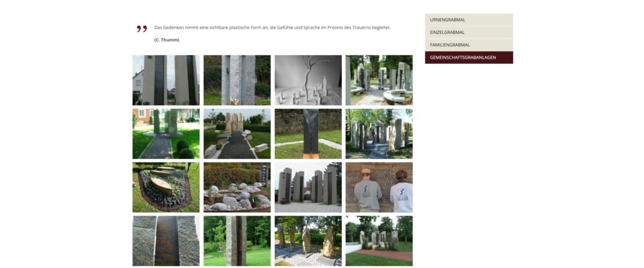Image resolution: width=644 pixels, height=268 pixels.
Task: Open the dark path leading to steles photo
Action: pyautogui.click(x=237, y=134)
